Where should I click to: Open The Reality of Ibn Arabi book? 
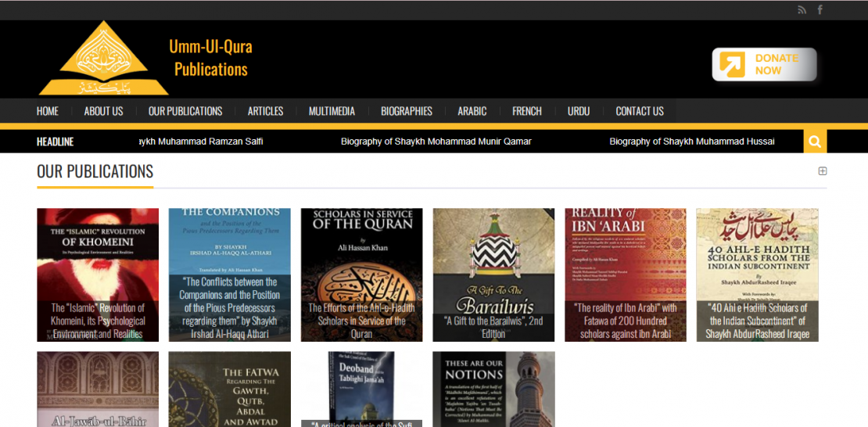pos(626,274)
